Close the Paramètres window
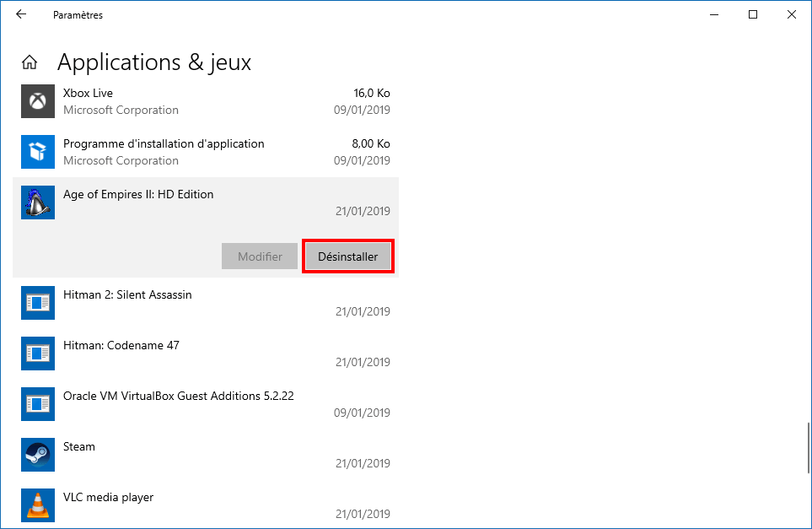812x529 pixels. 791,14
